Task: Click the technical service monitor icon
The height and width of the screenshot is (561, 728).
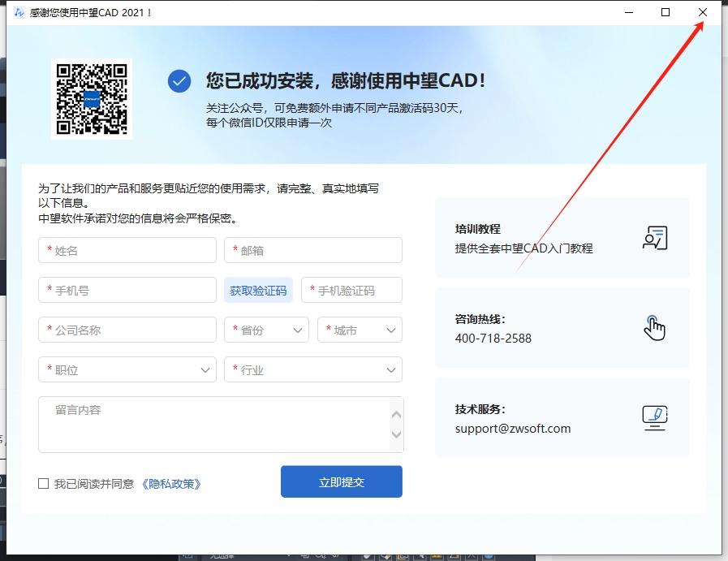Action: (654, 417)
